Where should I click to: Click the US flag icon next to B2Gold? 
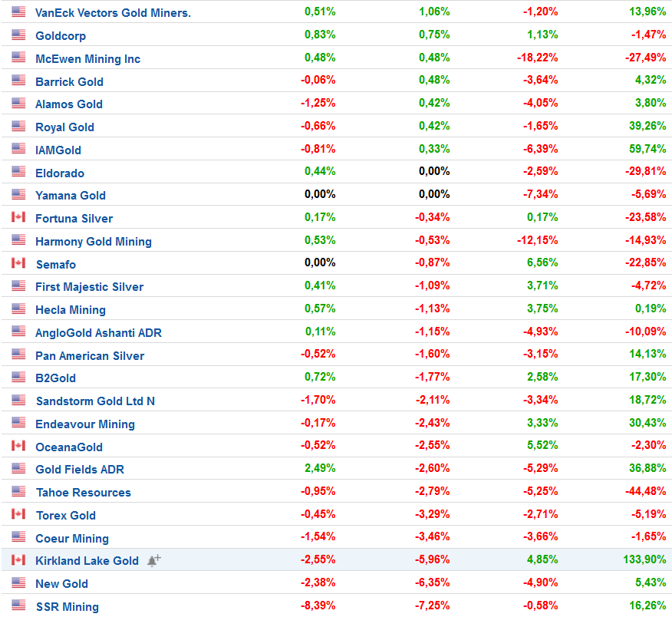[18, 378]
